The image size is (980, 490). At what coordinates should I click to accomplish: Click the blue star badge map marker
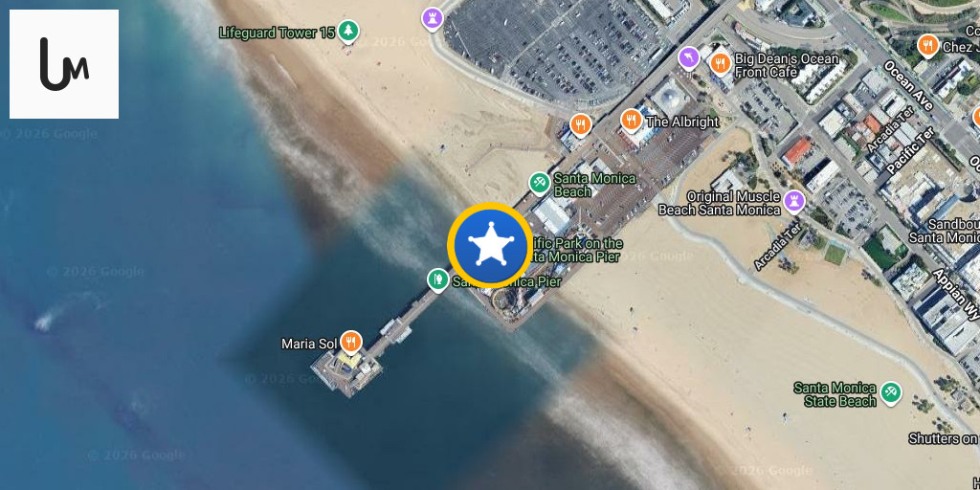coord(490,245)
